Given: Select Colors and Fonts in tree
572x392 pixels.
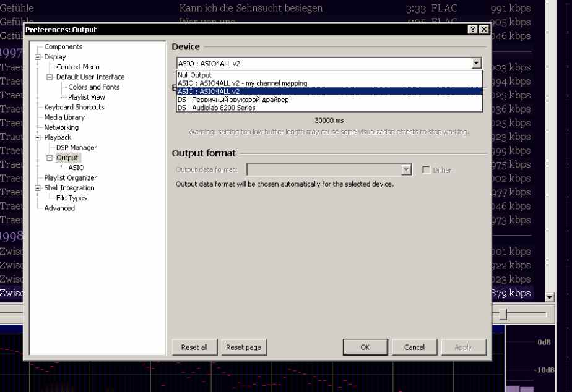Looking at the screenshot, I should [x=93, y=87].
